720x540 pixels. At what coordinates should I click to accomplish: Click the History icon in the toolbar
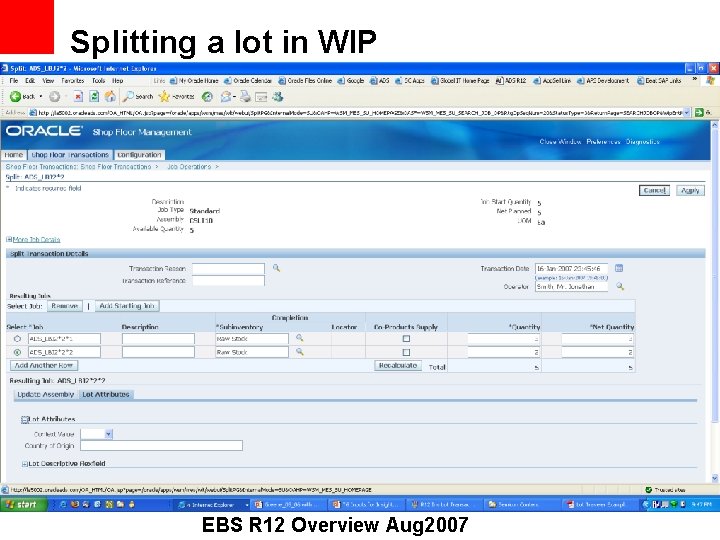coord(208,96)
